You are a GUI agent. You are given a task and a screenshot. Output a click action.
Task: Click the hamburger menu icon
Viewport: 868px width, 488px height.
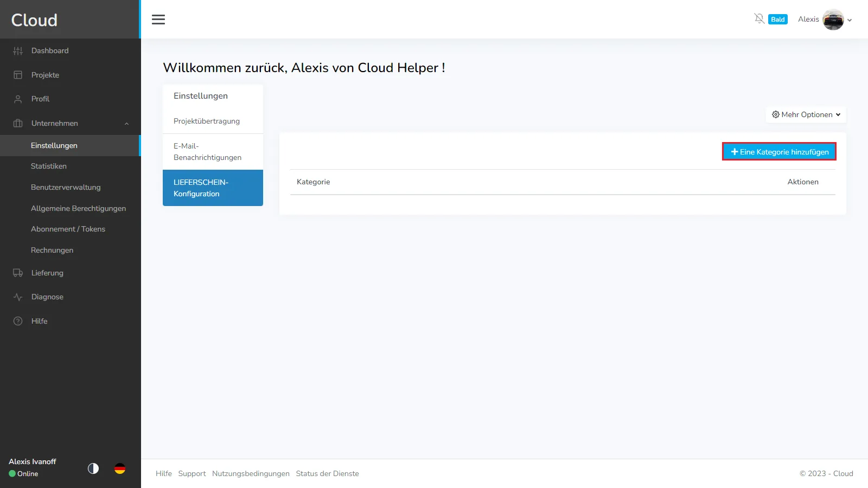point(158,20)
